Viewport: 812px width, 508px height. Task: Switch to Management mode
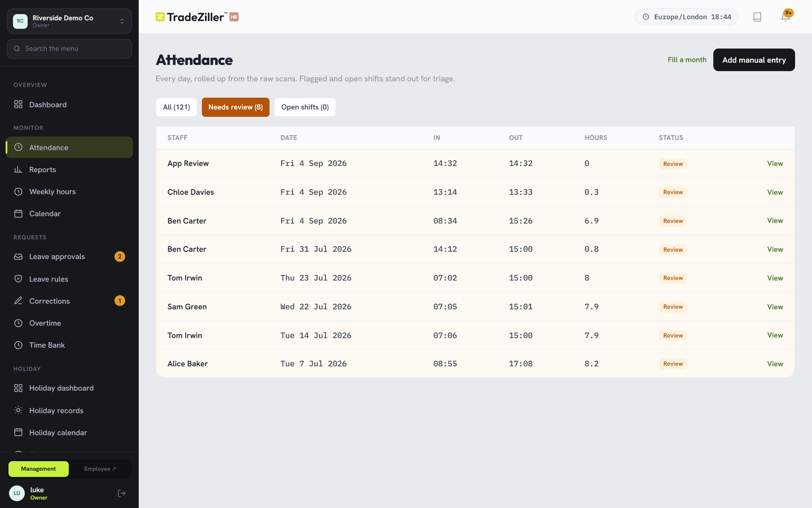[38, 469]
